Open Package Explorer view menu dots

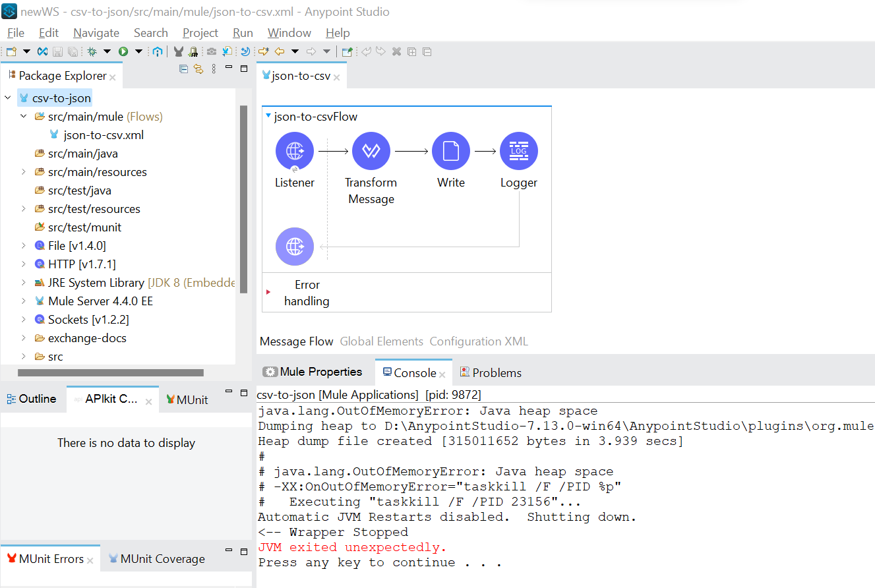click(214, 69)
